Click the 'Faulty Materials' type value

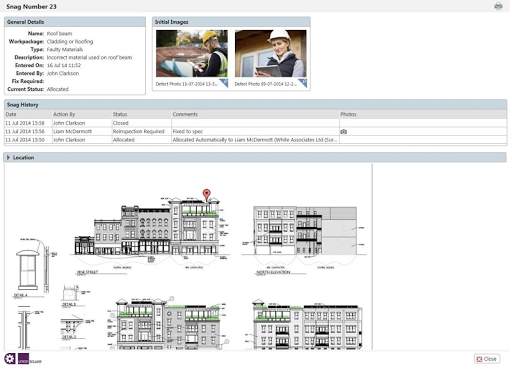[65, 50]
